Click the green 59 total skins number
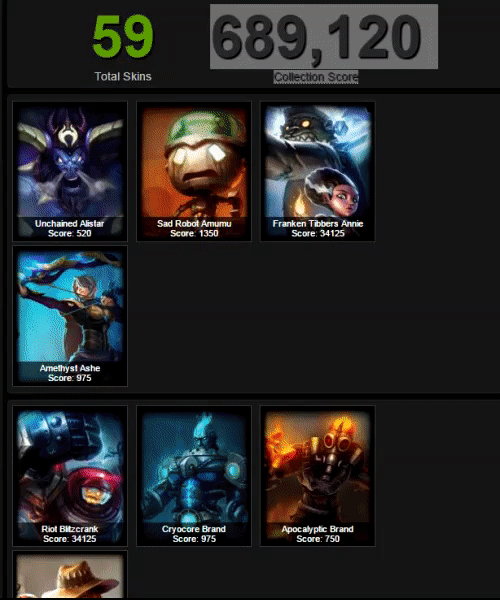Screen dimensions: 500x600 pyautogui.click(x=123, y=37)
